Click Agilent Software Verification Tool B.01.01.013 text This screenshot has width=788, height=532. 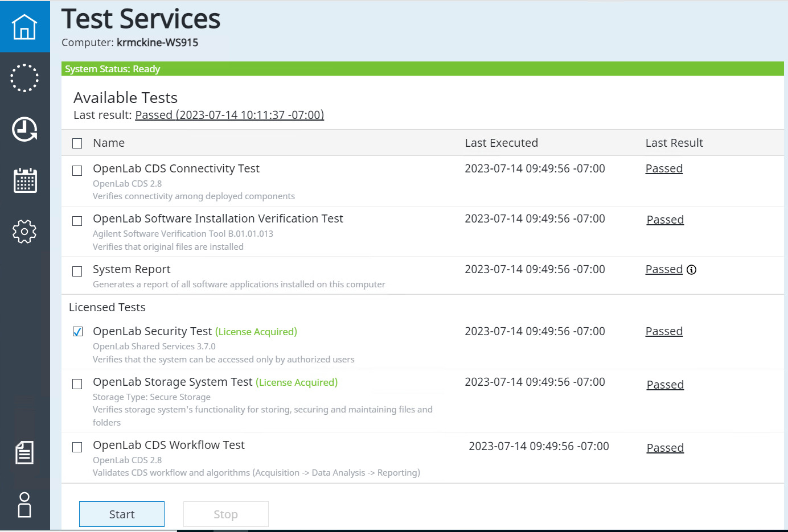[x=183, y=234]
